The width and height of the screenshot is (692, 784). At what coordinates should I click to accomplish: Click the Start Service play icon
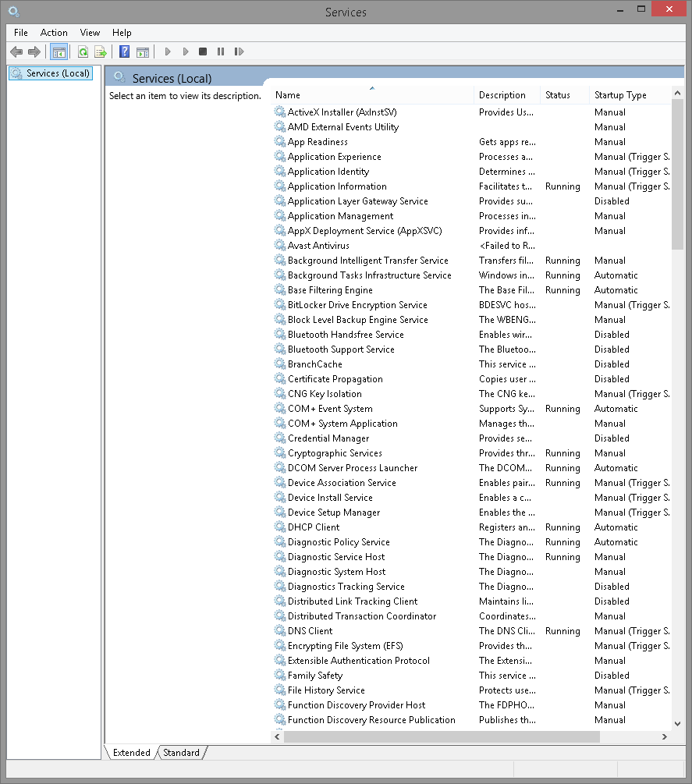point(168,51)
